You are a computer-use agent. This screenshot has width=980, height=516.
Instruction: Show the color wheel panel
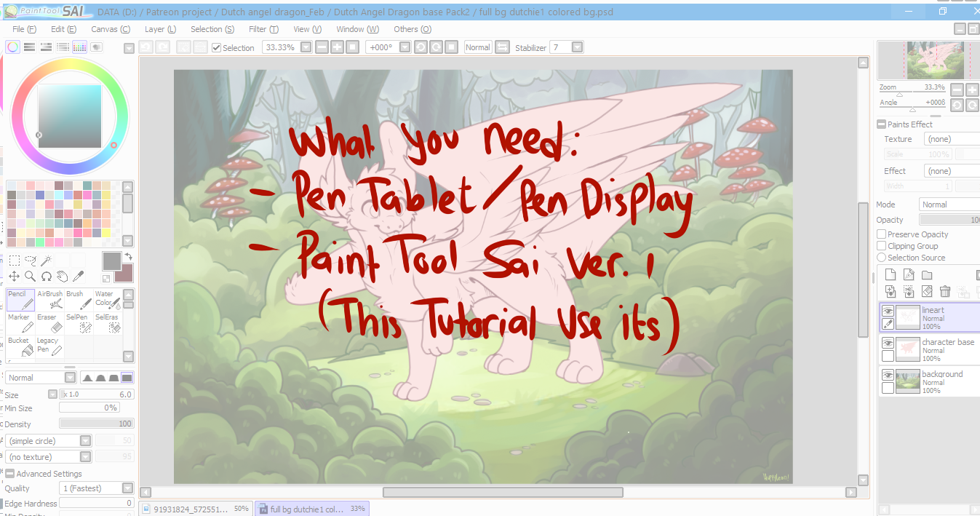point(13,47)
